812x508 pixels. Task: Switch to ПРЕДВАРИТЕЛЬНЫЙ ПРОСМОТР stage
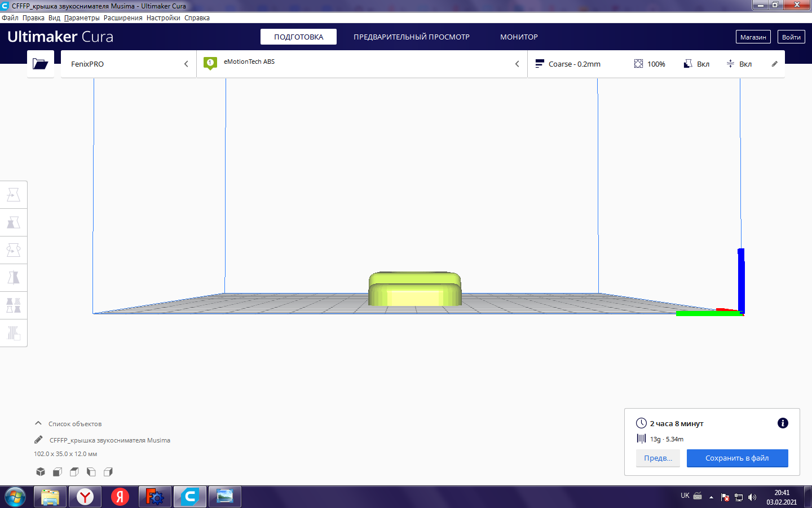412,37
